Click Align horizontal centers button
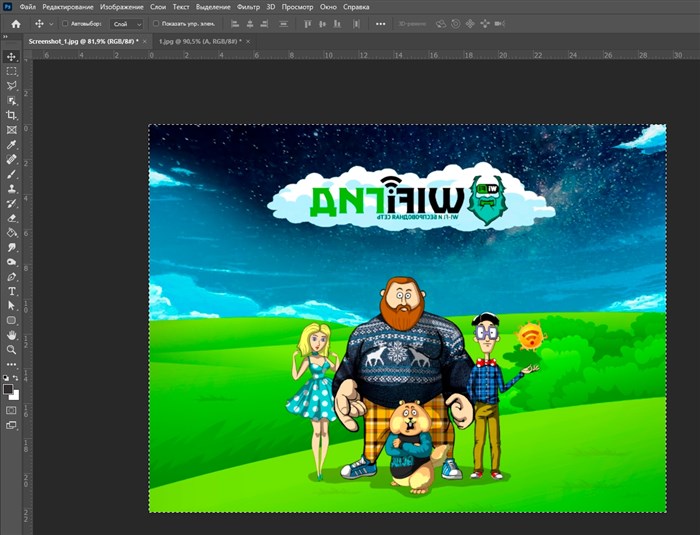The width and height of the screenshot is (700, 535). click(x=250, y=24)
